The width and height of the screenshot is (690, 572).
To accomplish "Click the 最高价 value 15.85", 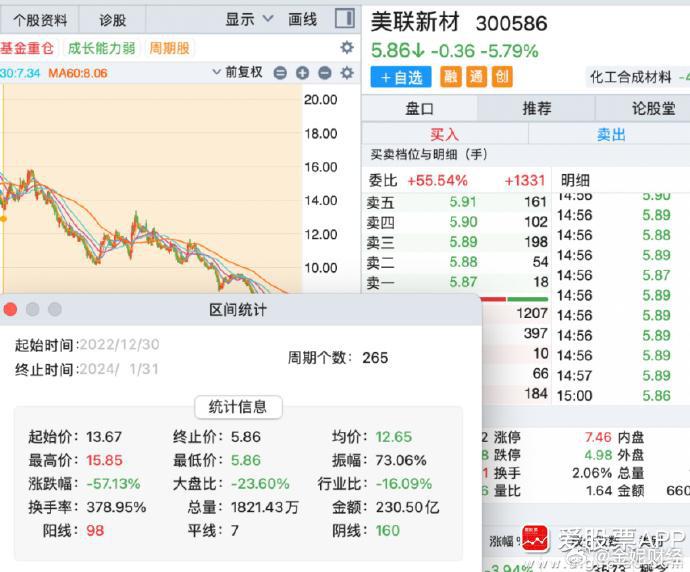I will pos(104,460).
